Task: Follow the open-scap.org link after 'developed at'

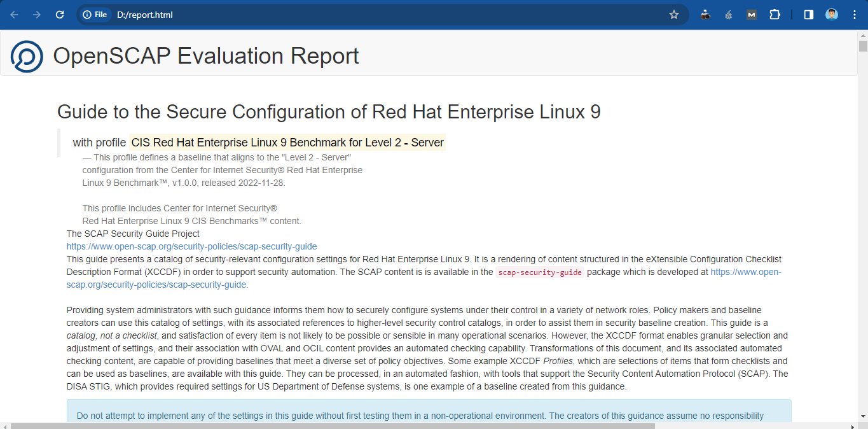Action: point(745,272)
